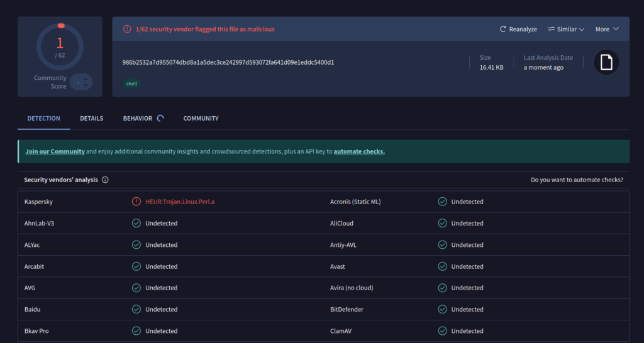Select the Detection tab
The image size is (644, 343).
click(43, 118)
